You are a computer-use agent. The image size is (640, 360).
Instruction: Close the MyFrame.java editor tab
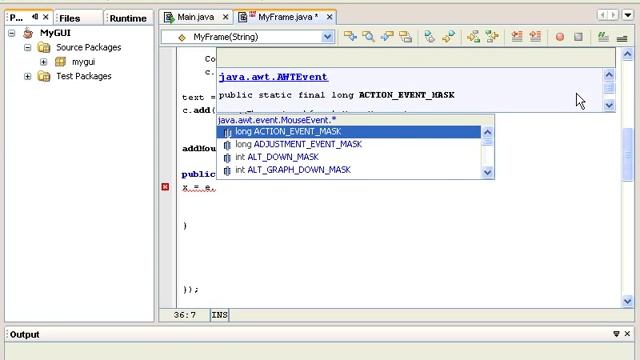click(329, 17)
